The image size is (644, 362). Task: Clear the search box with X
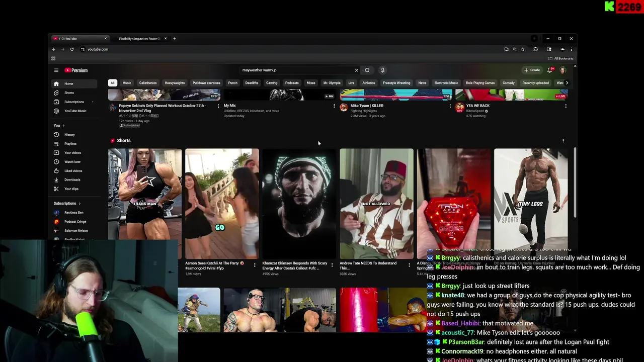click(356, 70)
